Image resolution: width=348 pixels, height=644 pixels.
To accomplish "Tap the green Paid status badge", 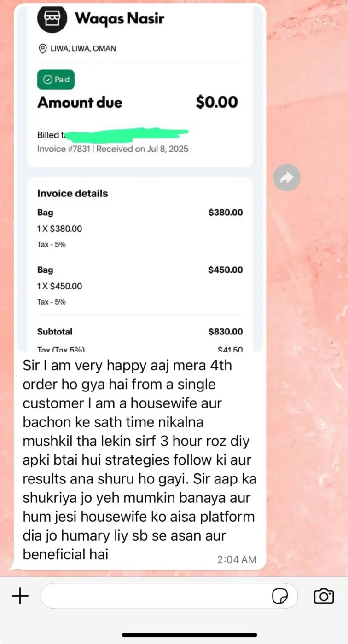I will pos(56,80).
